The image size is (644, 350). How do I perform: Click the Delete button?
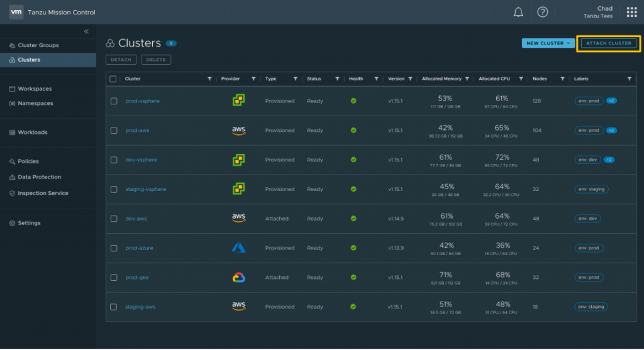click(x=156, y=60)
